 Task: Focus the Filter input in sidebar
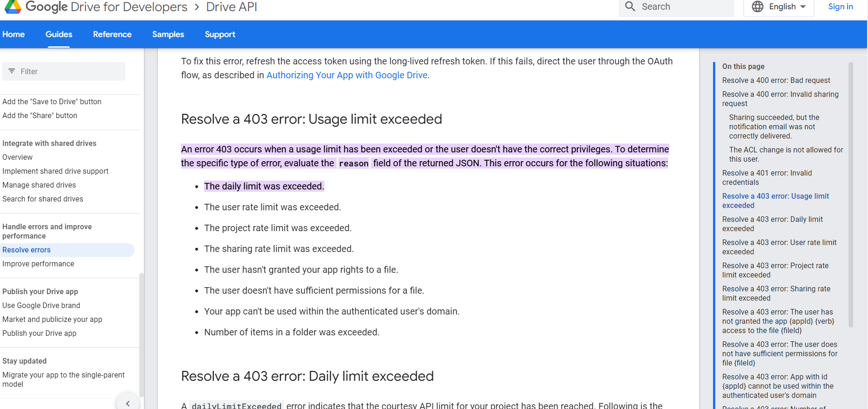tap(64, 71)
